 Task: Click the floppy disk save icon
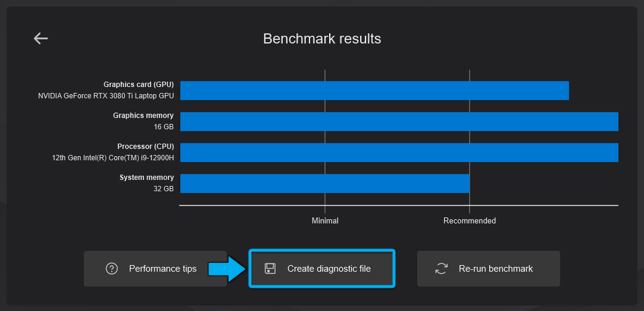[x=270, y=269]
